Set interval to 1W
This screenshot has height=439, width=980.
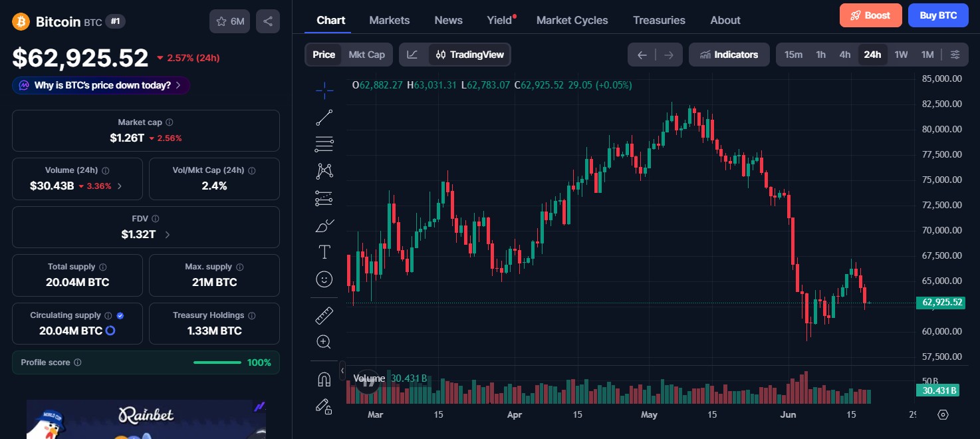click(x=901, y=55)
